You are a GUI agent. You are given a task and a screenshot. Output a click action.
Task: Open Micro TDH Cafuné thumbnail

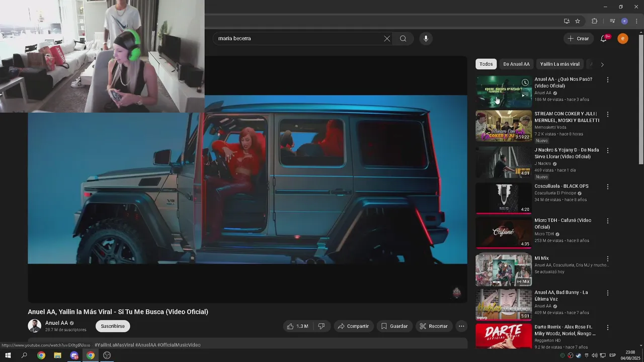click(504, 233)
